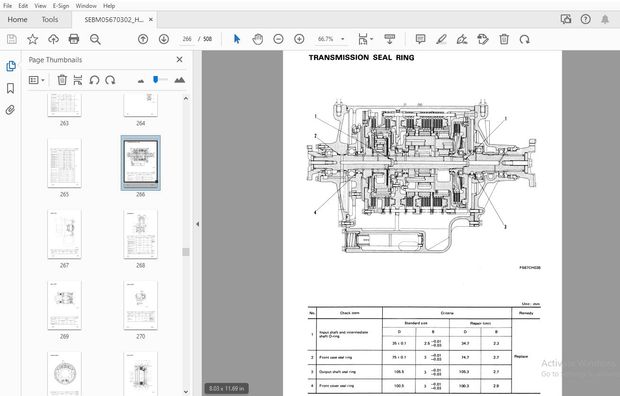Click the page layout icon in the thumbnails panel
The width and height of the screenshot is (620, 396).
point(78,80)
